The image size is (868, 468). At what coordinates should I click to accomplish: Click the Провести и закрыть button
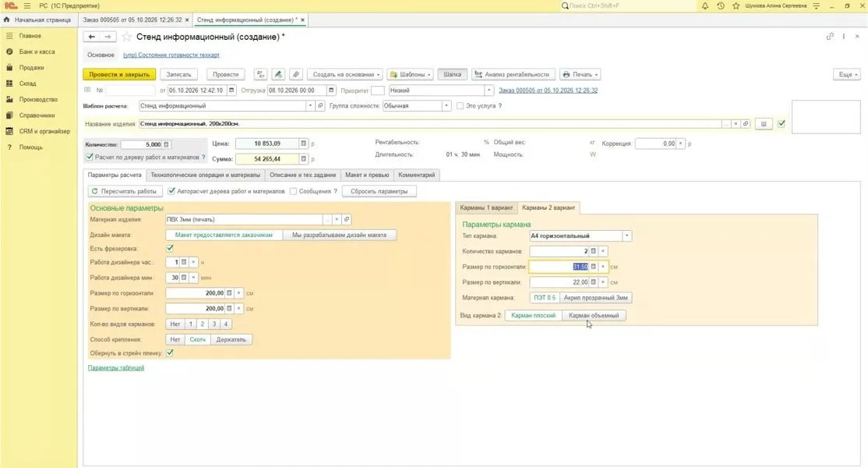point(119,74)
